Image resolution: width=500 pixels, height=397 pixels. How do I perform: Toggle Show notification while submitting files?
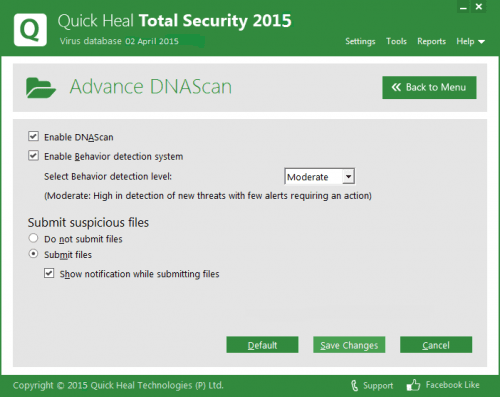[x=49, y=273]
